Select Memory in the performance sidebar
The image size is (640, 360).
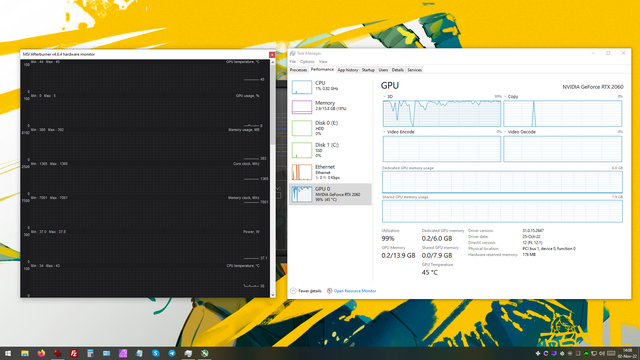pyautogui.click(x=330, y=107)
